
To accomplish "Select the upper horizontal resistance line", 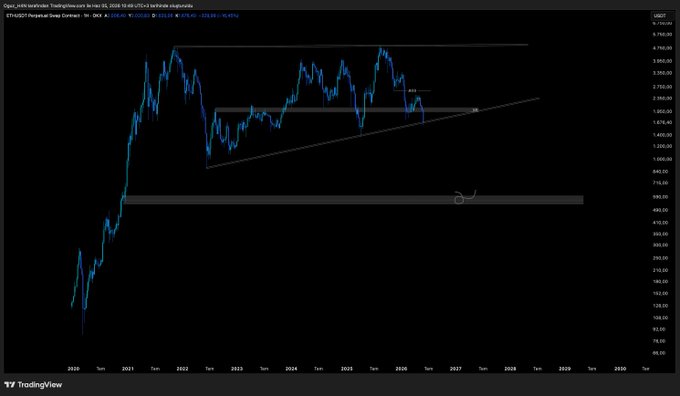I will [350, 46].
